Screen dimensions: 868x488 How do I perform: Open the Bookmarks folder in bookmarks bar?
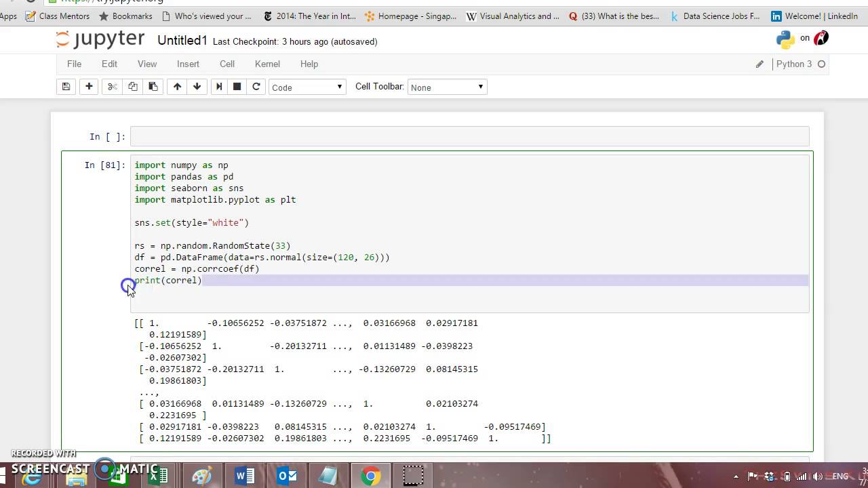pyautogui.click(x=125, y=16)
